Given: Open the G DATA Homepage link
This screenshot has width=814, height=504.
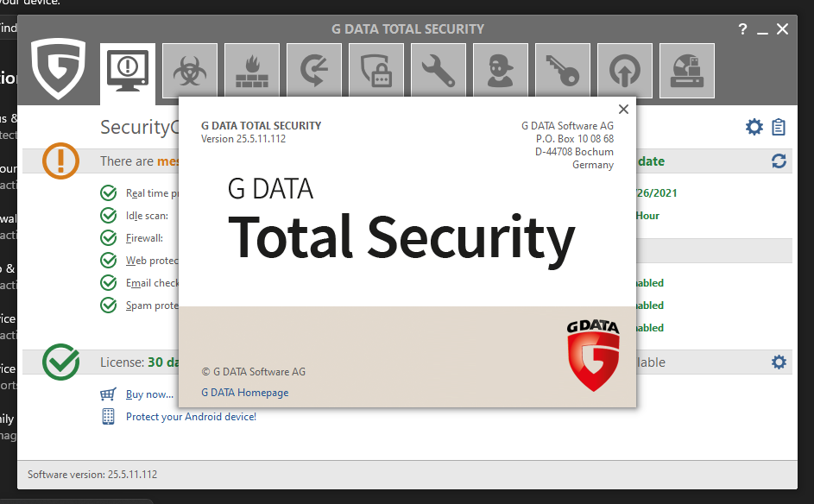Looking at the screenshot, I should [x=245, y=393].
